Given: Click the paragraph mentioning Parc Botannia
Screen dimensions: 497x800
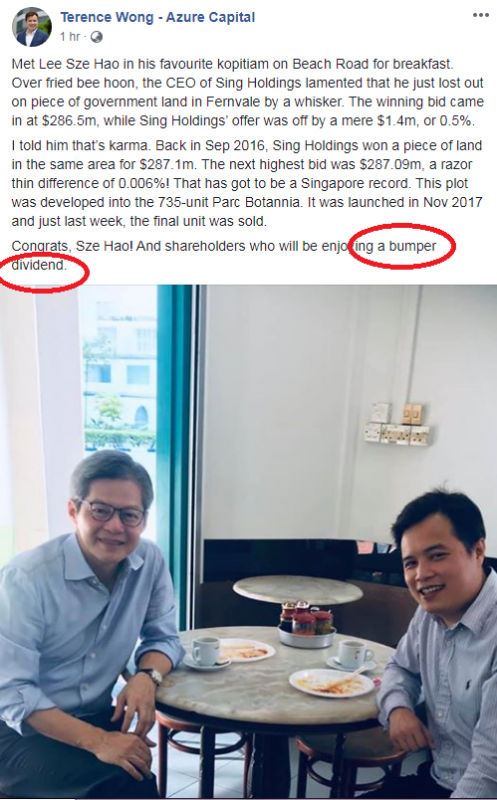Looking at the screenshot, I should point(247,183).
